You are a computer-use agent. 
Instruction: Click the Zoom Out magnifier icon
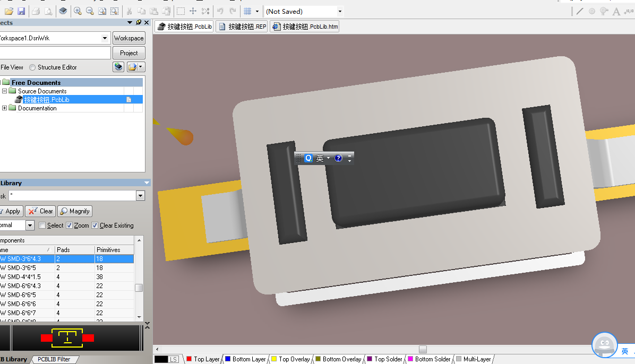(90, 11)
